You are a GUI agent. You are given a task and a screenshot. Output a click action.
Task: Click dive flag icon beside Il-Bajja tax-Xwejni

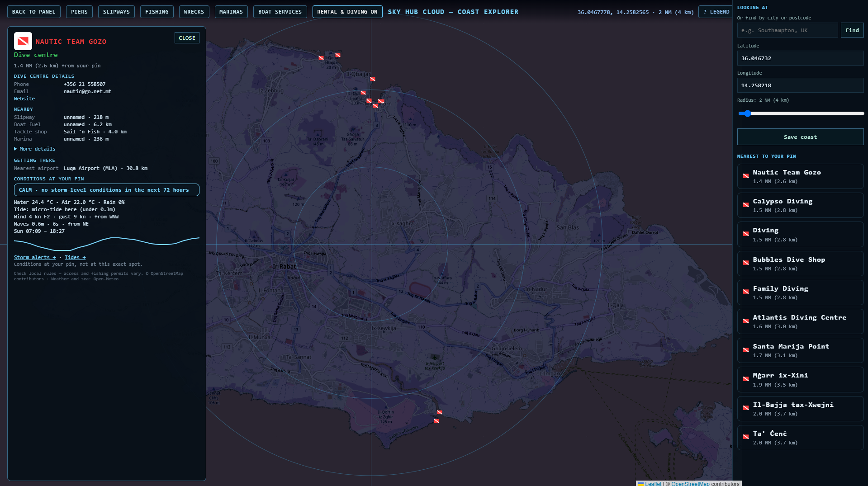(x=745, y=408)
